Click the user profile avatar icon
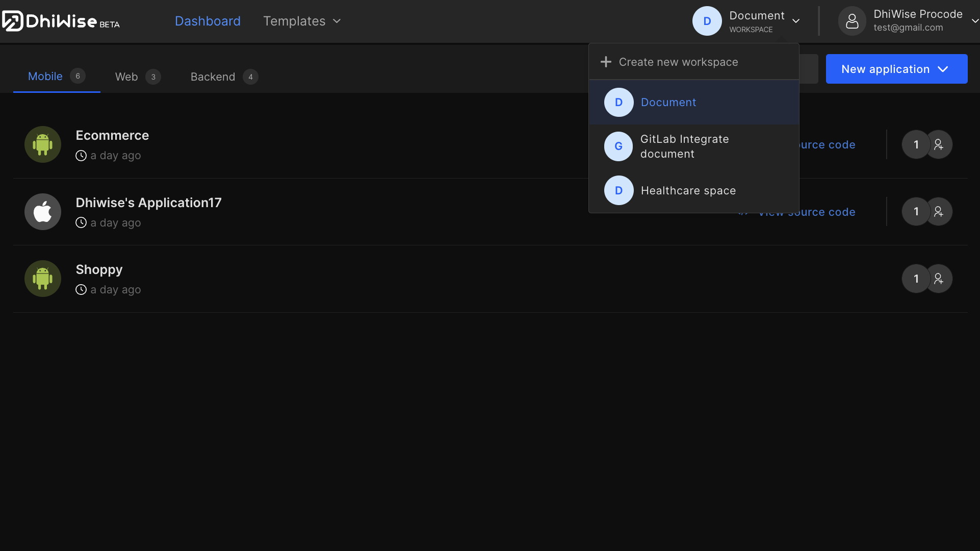Image resolution: width=980 pixels, height=551 pixels. tap(852, 21)
